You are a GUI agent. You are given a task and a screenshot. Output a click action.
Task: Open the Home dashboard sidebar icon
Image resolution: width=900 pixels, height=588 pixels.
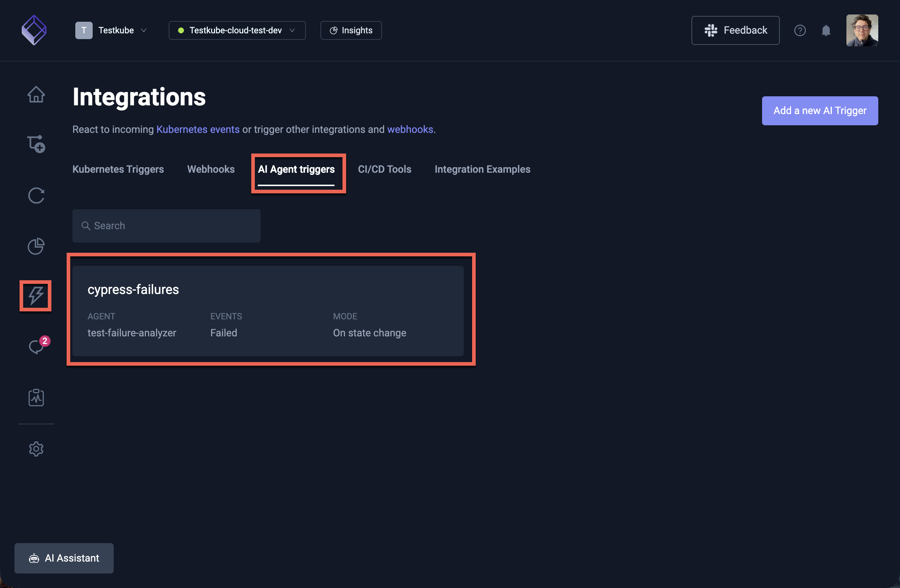pyautogui.click(x=36, y=94)
